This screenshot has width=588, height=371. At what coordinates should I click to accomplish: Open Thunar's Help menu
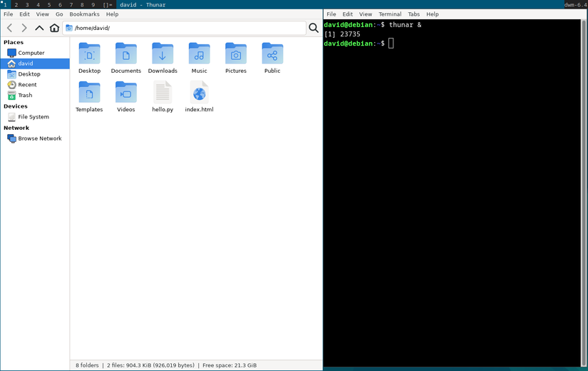[x=112, y=14]
